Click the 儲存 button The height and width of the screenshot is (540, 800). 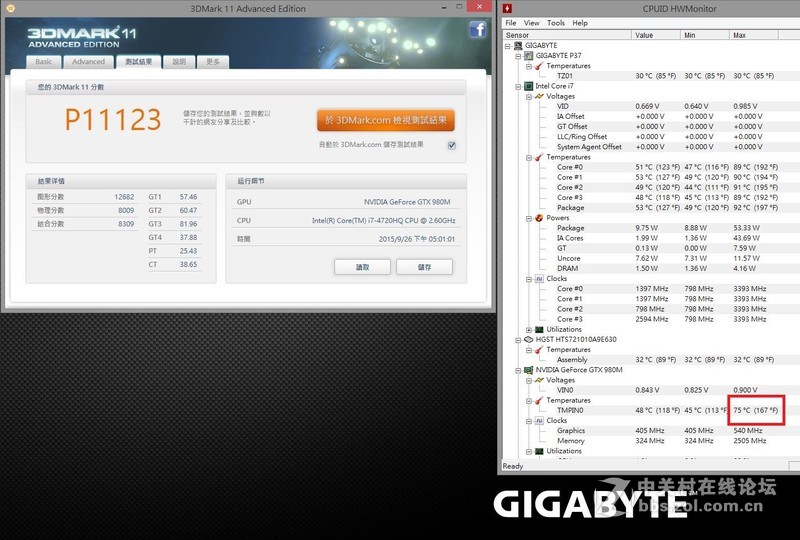tap(424, 267)
